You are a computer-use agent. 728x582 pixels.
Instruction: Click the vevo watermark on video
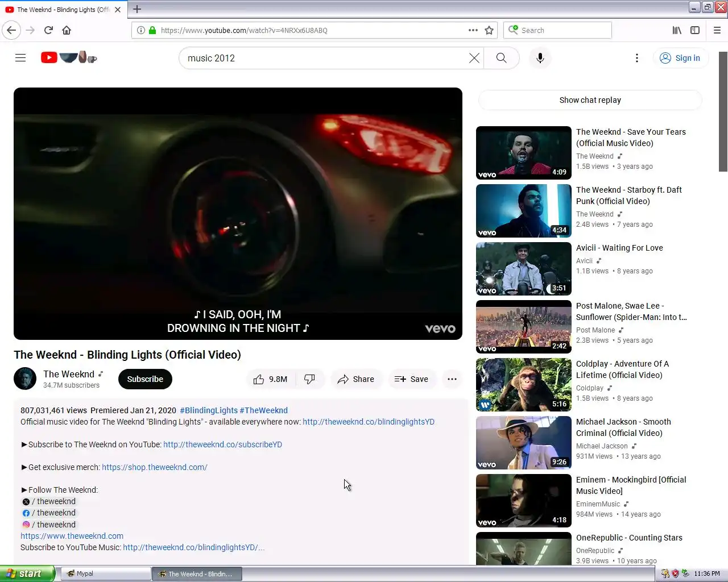tap(440, 329)
